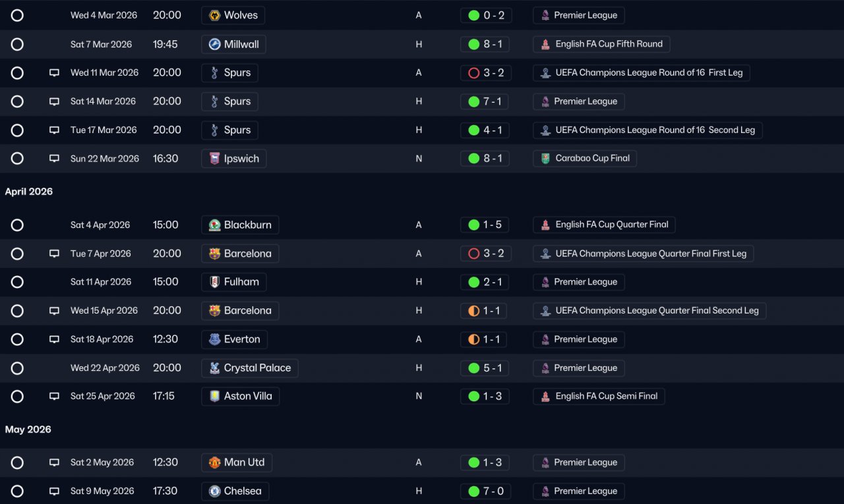Open the Premier League tag on Wolves row

pyautogui.click(x=579, y=15)
